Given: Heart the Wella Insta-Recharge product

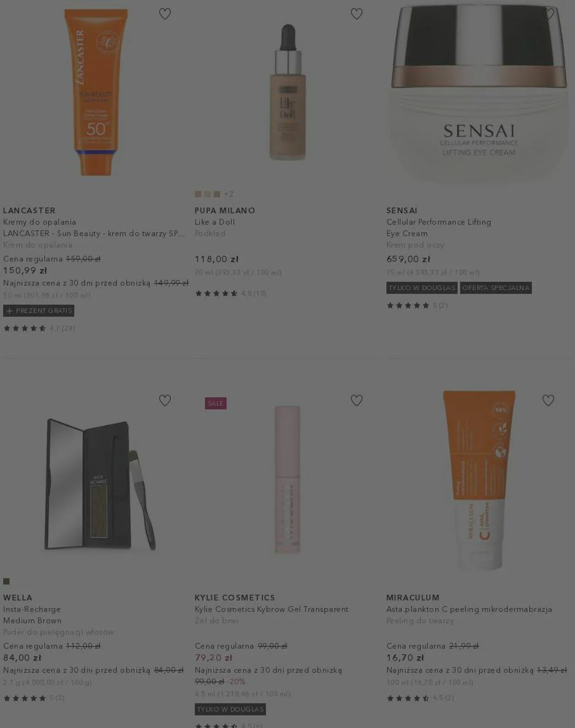Looking at the screenshot, I should tap(165, 401).
